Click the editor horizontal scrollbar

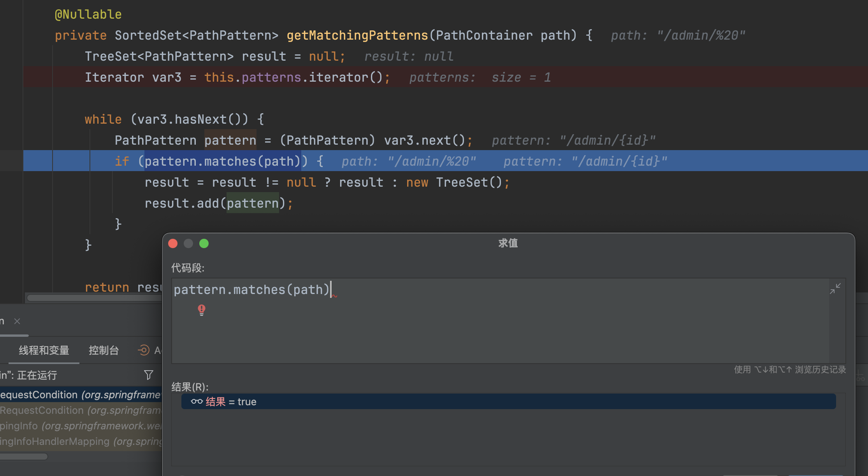(93, 298)
